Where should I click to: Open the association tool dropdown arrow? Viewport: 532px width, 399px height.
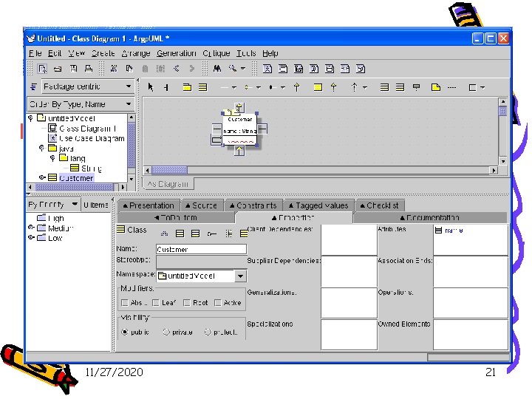[234, 87]
